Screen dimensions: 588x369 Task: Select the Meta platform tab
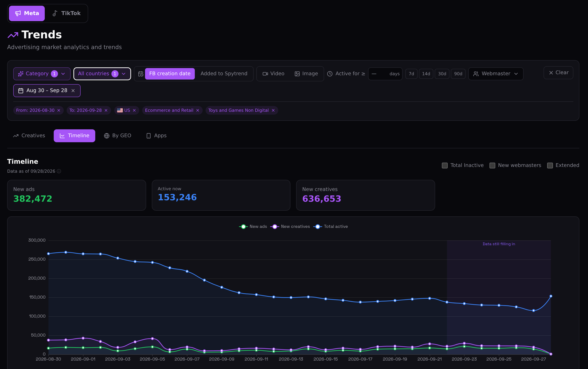pos(27,13)
